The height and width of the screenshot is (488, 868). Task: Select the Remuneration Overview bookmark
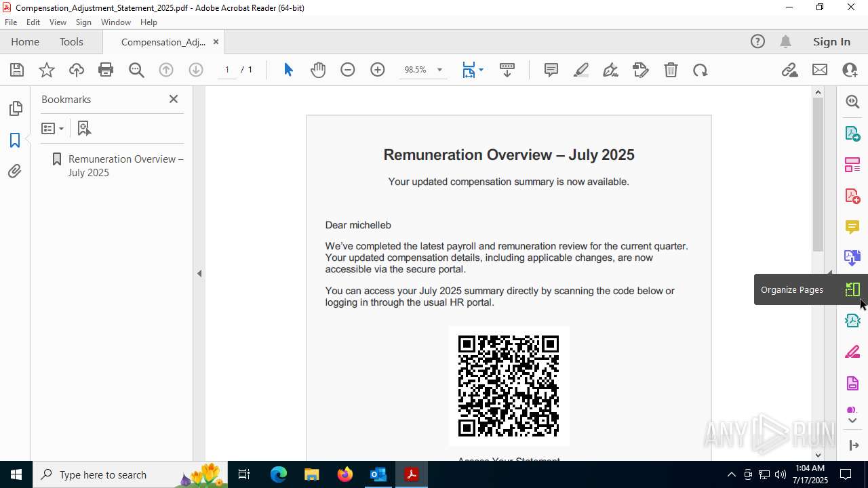125,165
